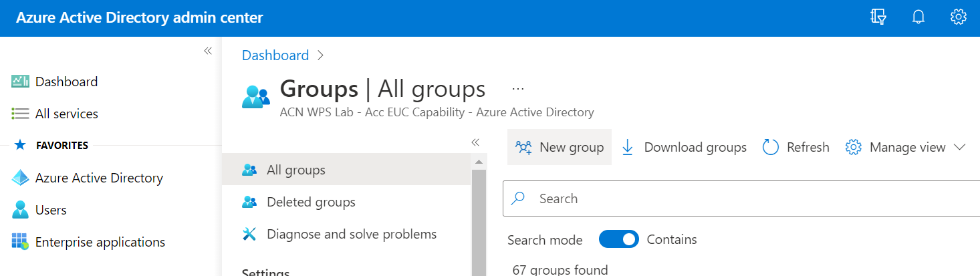This screenshot has width=980, height=276.
Task: Click the Refresh circular arrow icon
Action: pos(771,147)
